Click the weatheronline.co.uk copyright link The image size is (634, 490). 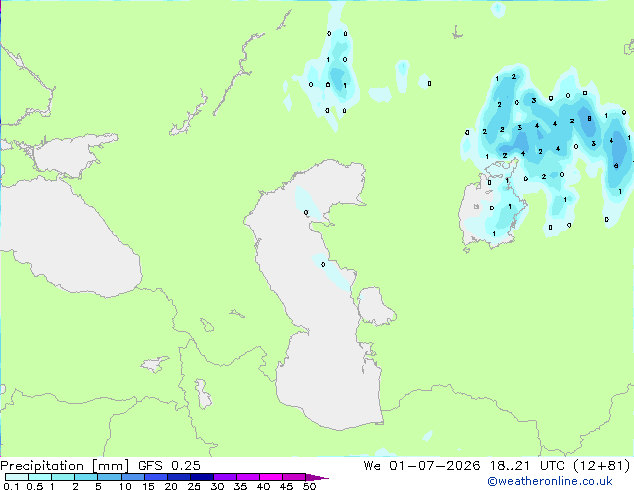[x=550, y=481]
